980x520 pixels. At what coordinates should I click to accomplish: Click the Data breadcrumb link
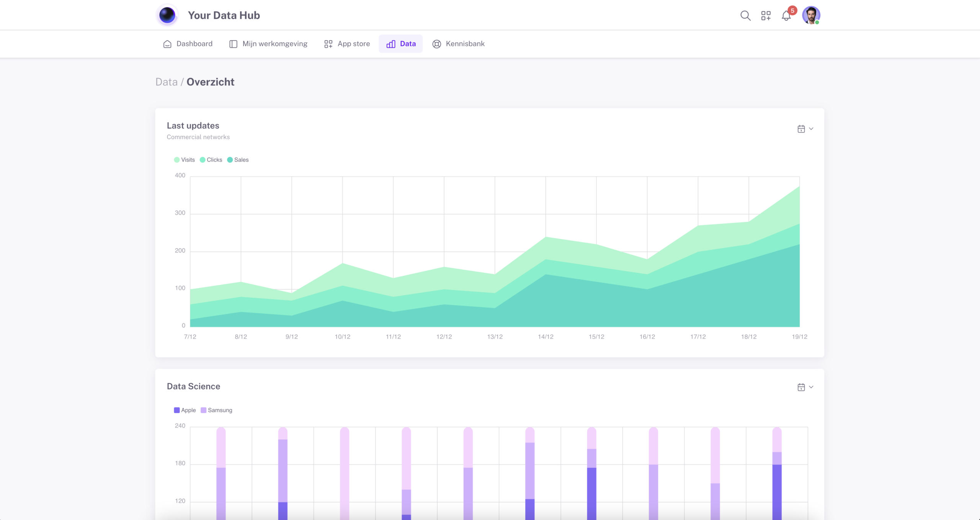coord(167,82)
